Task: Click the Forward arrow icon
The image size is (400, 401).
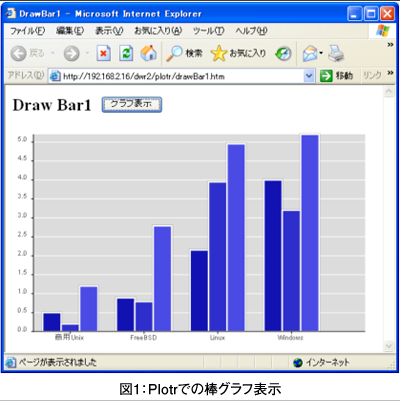Action: coord(71,53)
